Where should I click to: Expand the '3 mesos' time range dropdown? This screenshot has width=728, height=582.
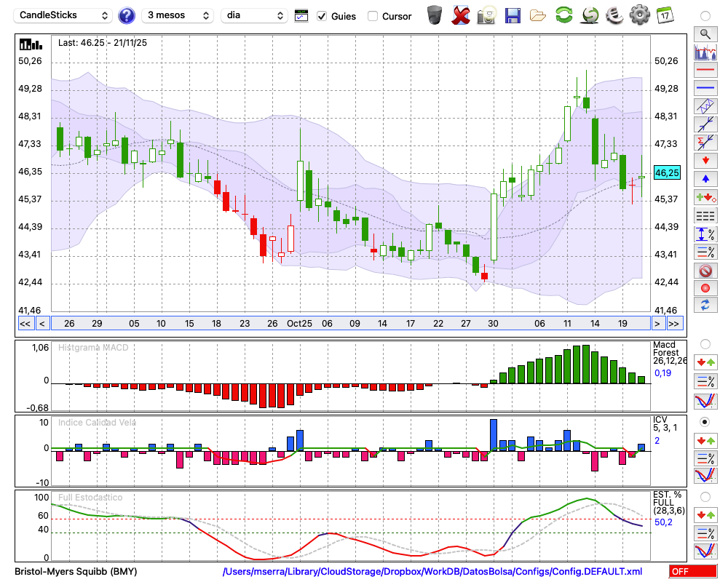pyautogui.click(x=178, y=15)
